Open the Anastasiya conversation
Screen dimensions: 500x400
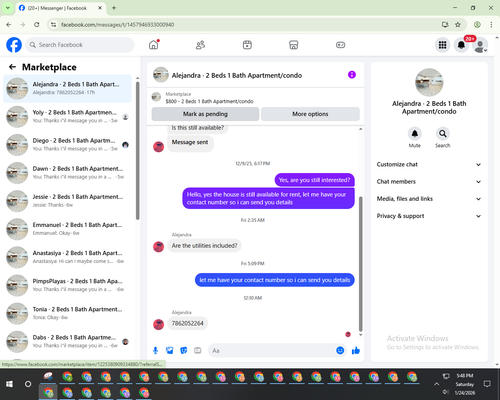[67, 257]
